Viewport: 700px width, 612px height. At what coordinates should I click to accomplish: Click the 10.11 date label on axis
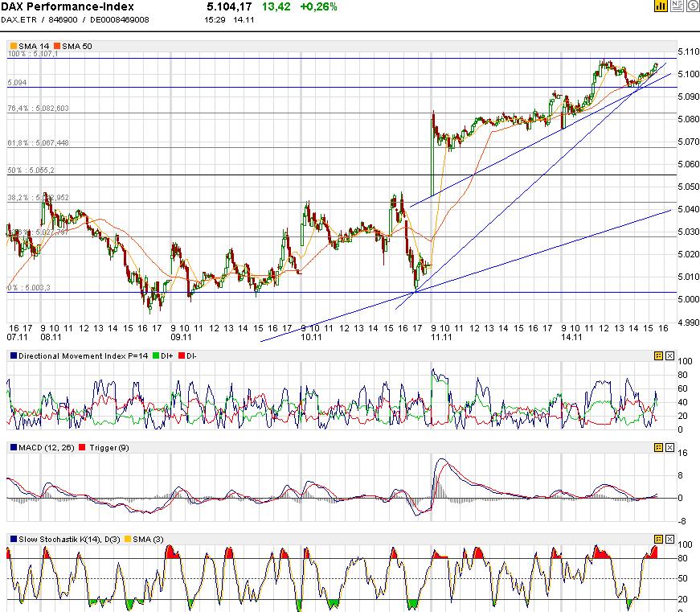tap(311, 337)
